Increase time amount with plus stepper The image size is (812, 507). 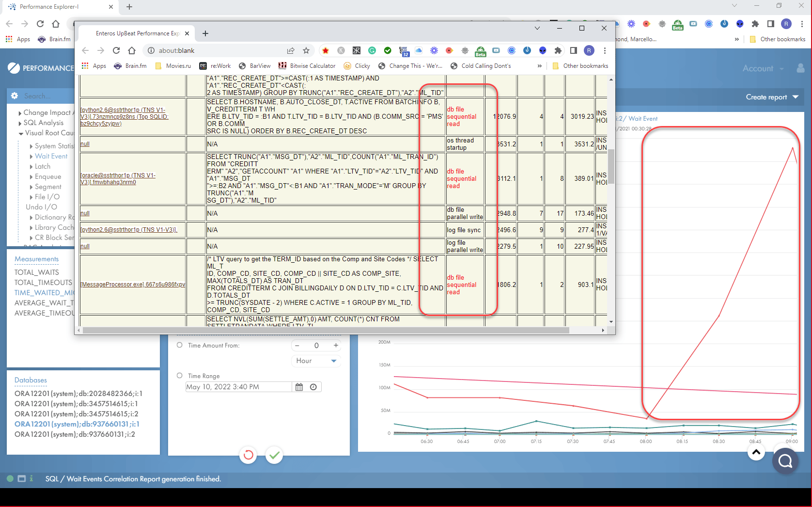click(336, 345)
